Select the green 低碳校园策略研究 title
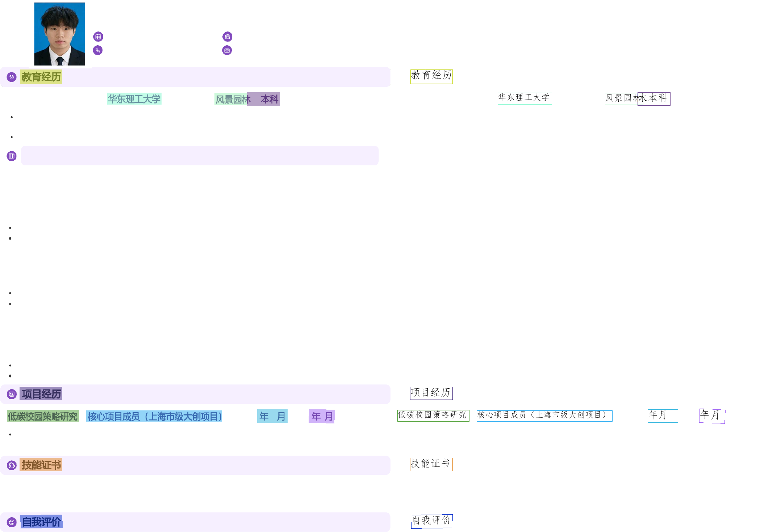 pos(43,416)
